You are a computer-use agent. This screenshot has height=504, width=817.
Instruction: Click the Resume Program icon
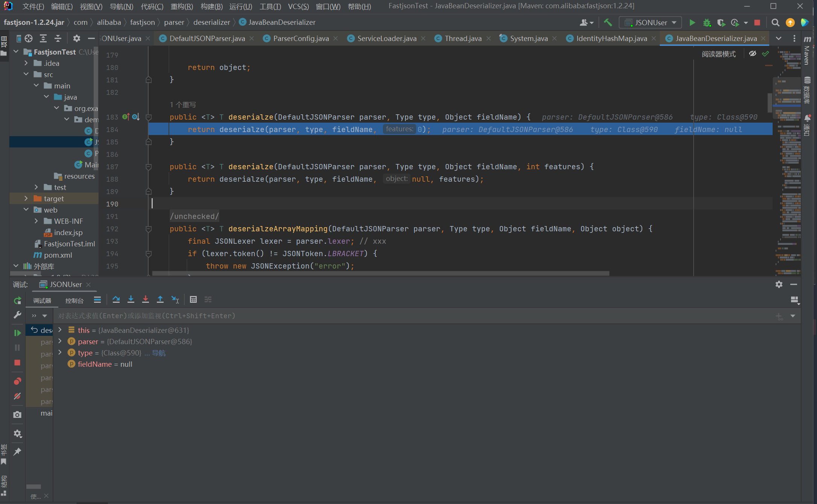[17, 333]
